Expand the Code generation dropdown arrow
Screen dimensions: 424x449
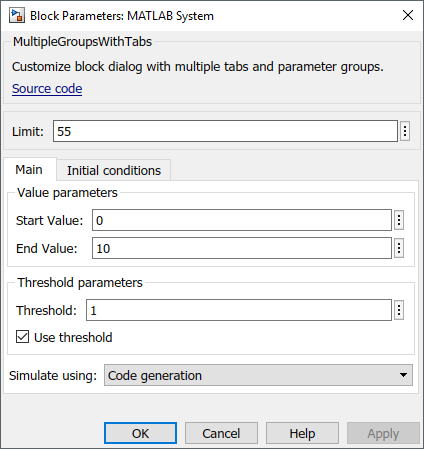[x=403, y=375]
